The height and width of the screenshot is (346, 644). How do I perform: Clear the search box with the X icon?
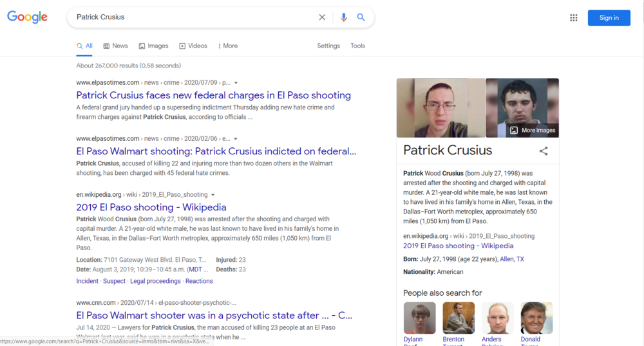(x=322, y=17)
